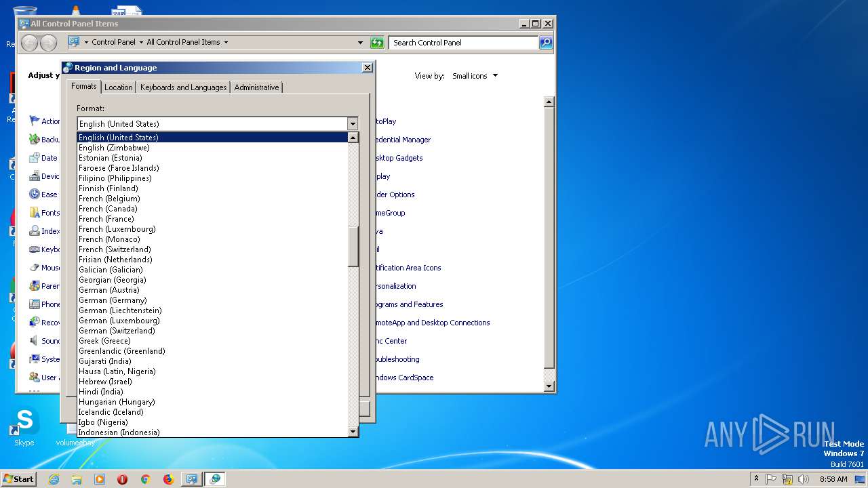This screenshot has width=868, height=488.
Task: Open the View by Small icons dropdown
Action: coord(475,76)
